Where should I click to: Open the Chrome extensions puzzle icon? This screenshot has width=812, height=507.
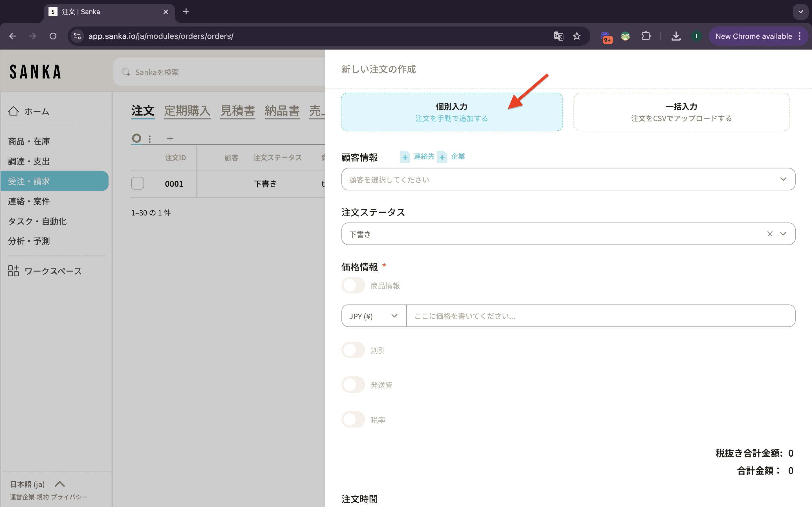pos(646,36)
